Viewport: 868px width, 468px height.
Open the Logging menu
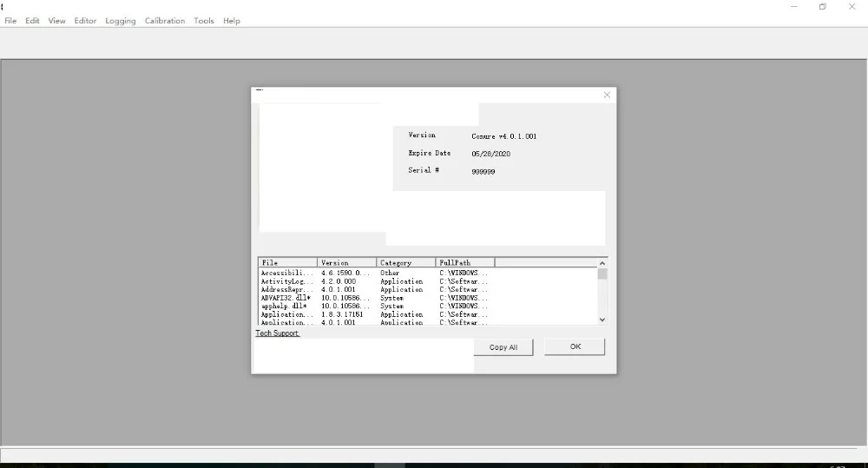120,21
